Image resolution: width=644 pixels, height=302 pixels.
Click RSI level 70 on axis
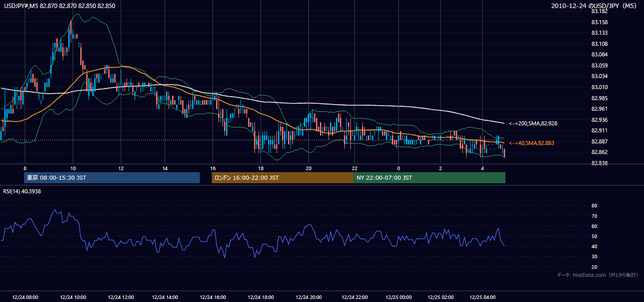coord(594,216)
